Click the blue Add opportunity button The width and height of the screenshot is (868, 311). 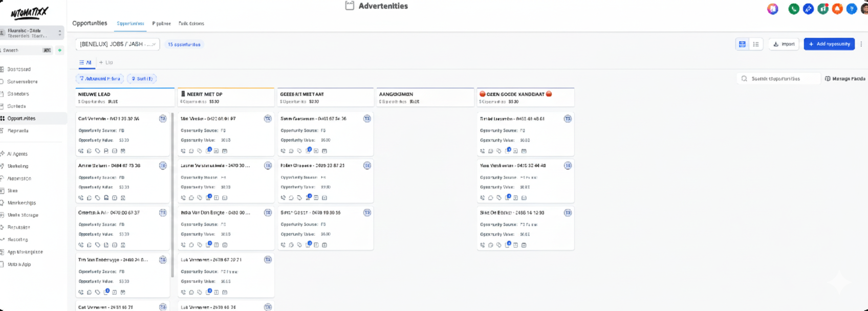click(829, 44)
